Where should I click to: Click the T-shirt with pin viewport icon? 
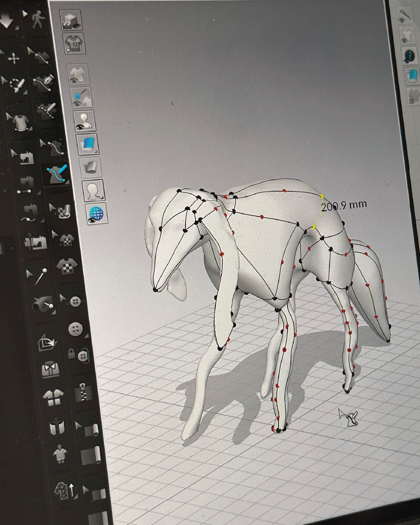[x=74, y=44]
